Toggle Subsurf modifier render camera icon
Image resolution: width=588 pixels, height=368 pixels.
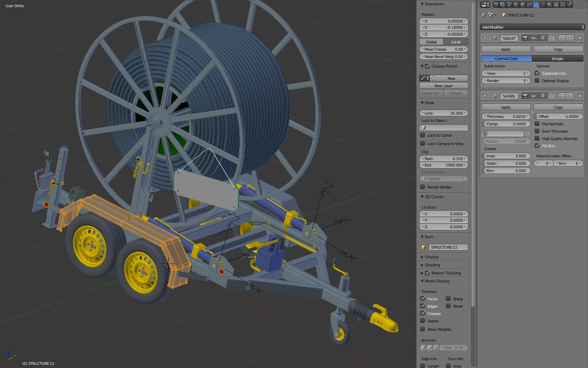point(525,38)
